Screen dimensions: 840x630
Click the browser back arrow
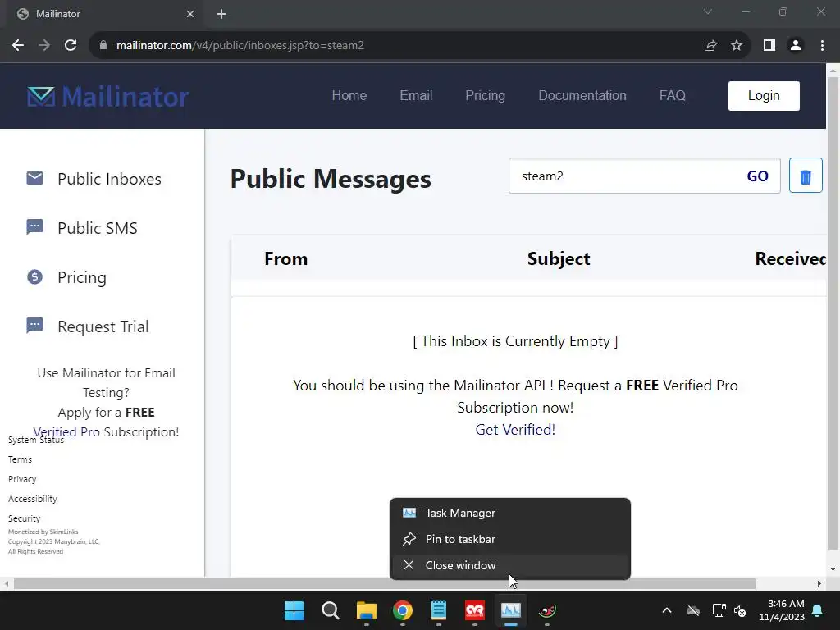pos(18,46)
